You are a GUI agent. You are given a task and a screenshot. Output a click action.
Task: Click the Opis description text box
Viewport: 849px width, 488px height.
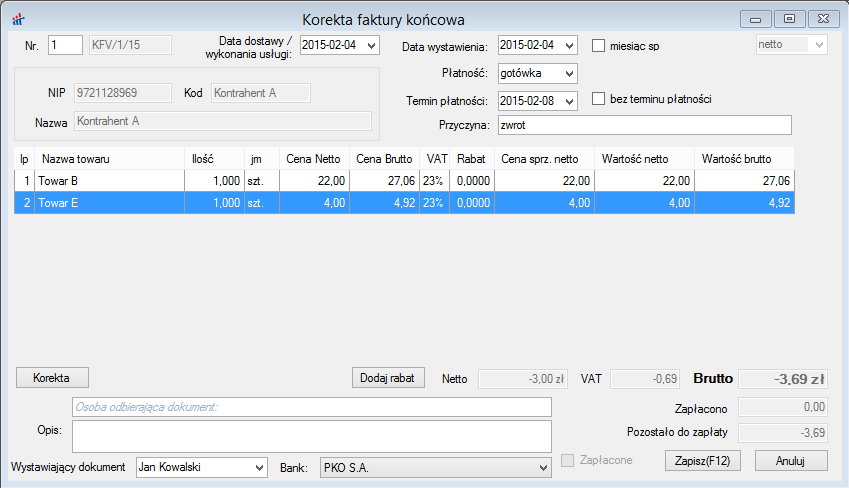pos(312,436)
